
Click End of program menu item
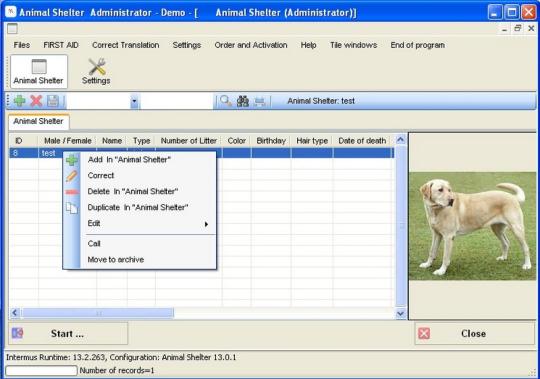tap(417, 45)
